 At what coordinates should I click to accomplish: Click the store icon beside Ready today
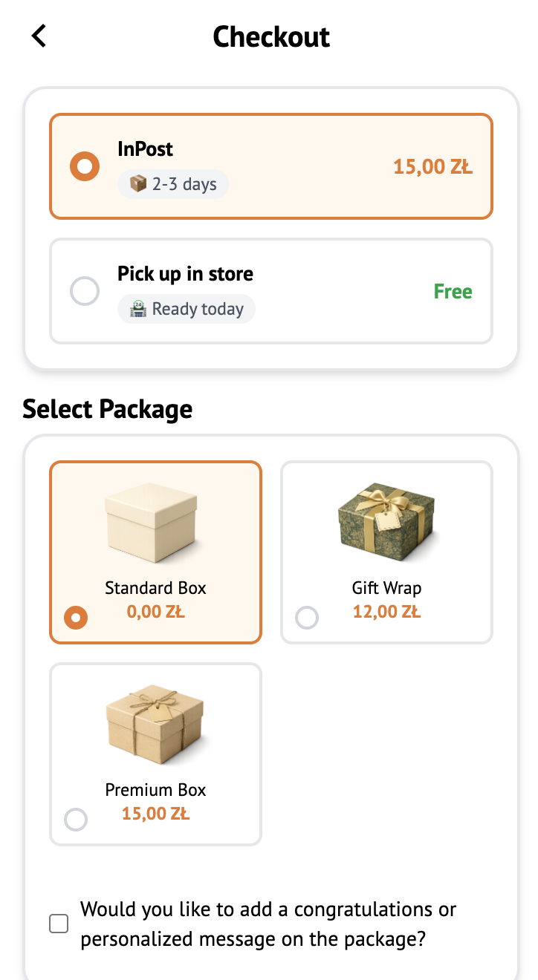(137, 309)
